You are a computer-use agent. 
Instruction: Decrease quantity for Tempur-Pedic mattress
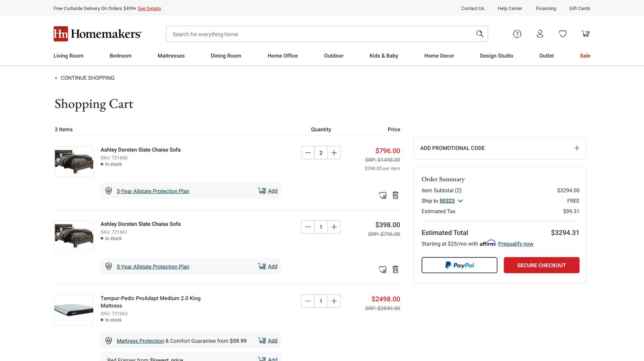pyautogui.click(x=308, y=301)
